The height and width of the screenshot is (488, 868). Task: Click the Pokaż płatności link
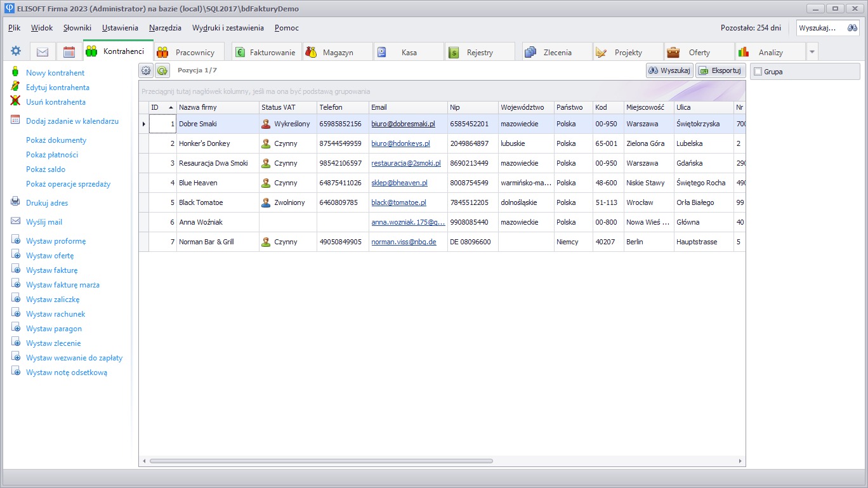[x=52, y=154]
